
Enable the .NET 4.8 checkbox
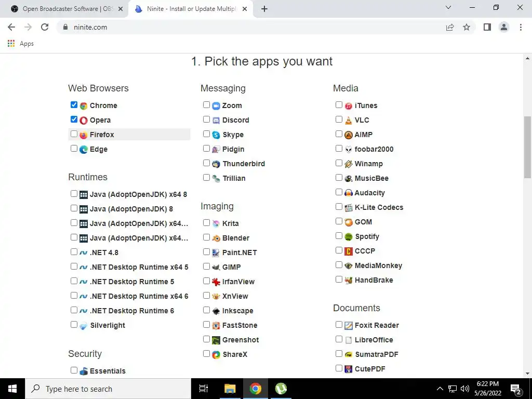(x=74, y=252)
